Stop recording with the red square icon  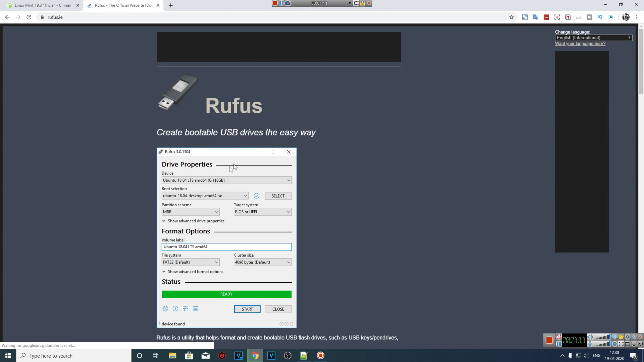(x=275, y=3)
